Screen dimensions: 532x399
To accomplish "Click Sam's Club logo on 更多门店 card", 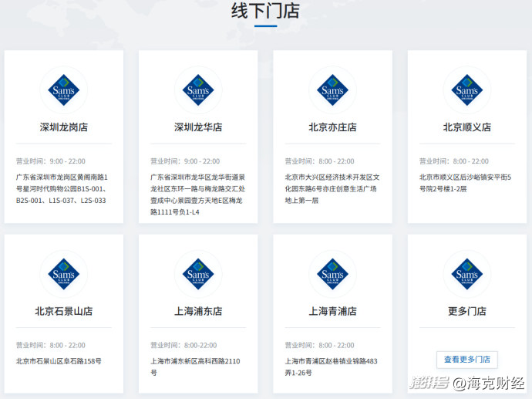I will tap(466, 274).
